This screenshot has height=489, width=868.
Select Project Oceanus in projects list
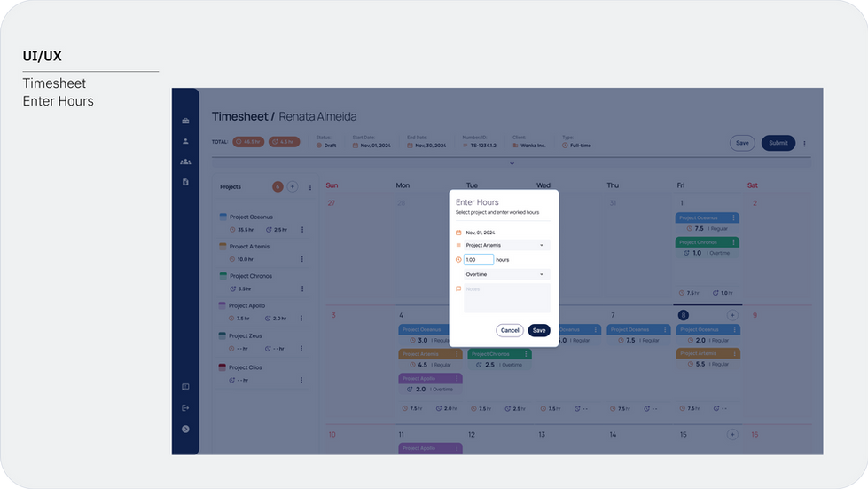click(251, 217)
